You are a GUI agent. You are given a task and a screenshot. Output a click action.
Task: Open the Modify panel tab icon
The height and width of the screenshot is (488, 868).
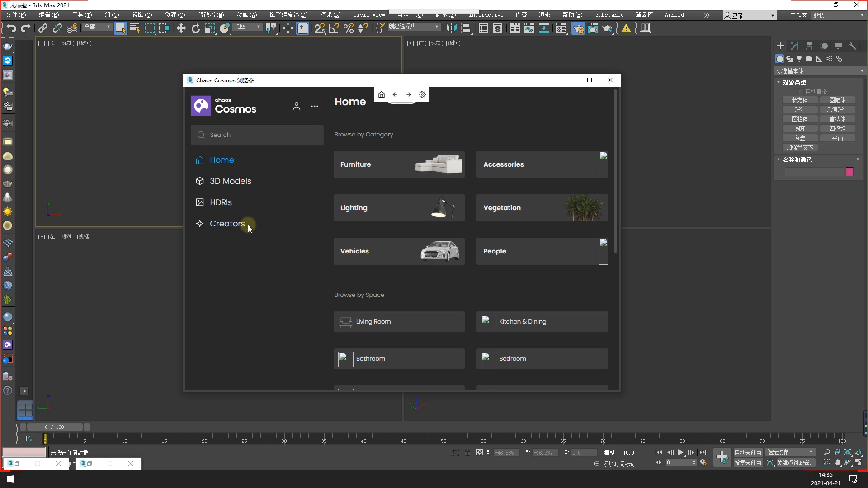(x=794, y=46)
